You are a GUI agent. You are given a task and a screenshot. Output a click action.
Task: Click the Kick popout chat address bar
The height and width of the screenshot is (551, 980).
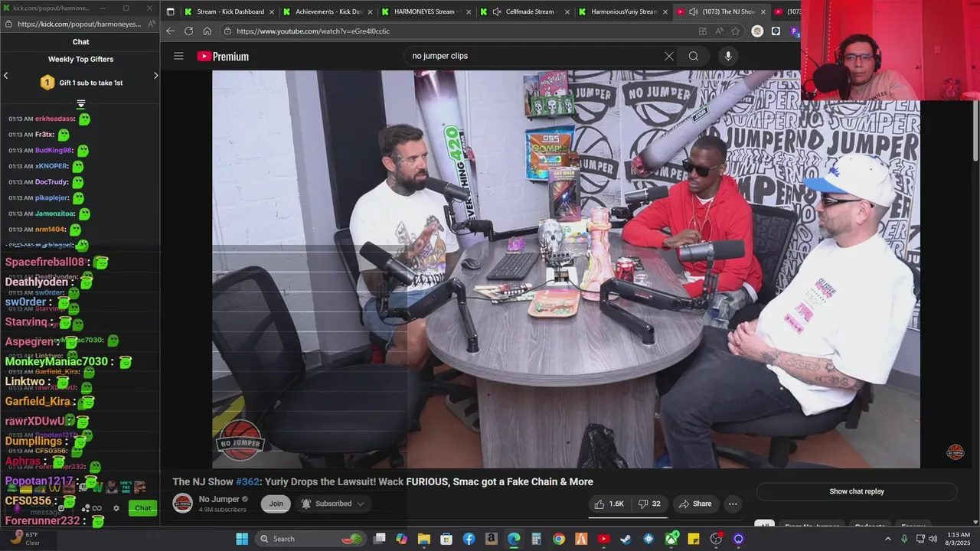[80, 24]
